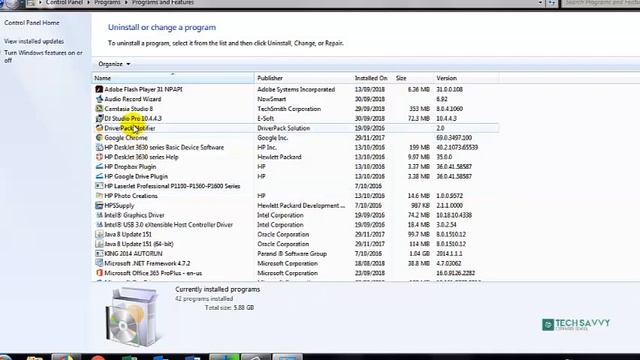640x360 pixels.
Task: Sort programs by Version column header
Action: [x=466, y=78]
